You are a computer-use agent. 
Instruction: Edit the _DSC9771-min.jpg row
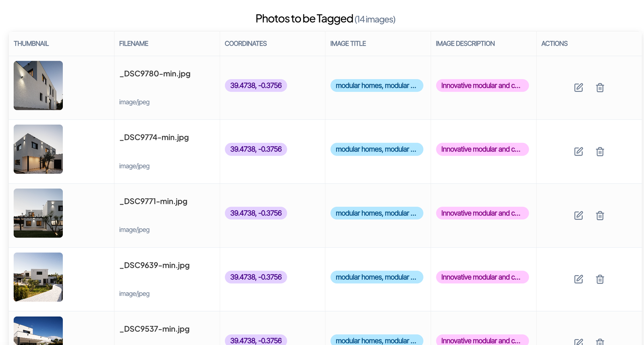[x=578, y=216]
